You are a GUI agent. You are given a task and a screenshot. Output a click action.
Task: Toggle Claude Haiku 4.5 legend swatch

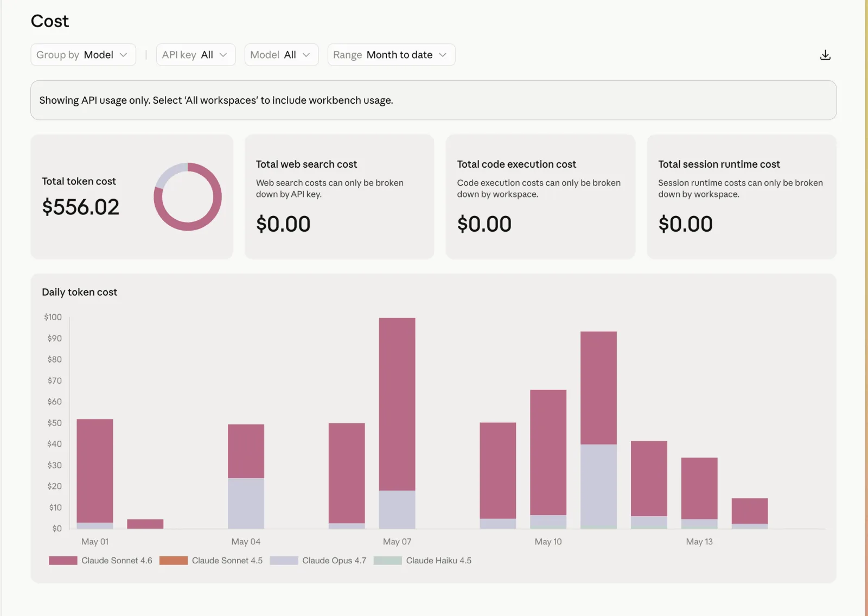point(388,561)
